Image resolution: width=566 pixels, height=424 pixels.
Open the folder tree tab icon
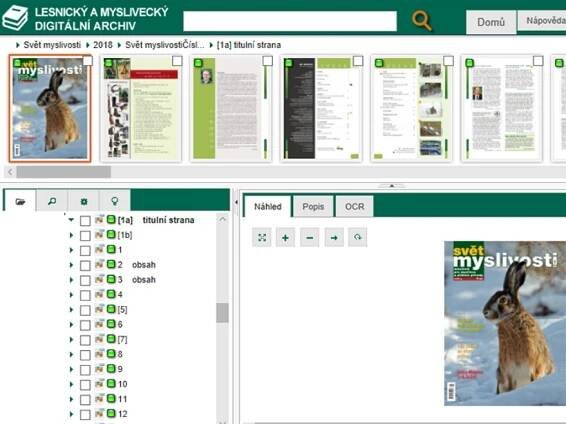(x=20, y=201)
